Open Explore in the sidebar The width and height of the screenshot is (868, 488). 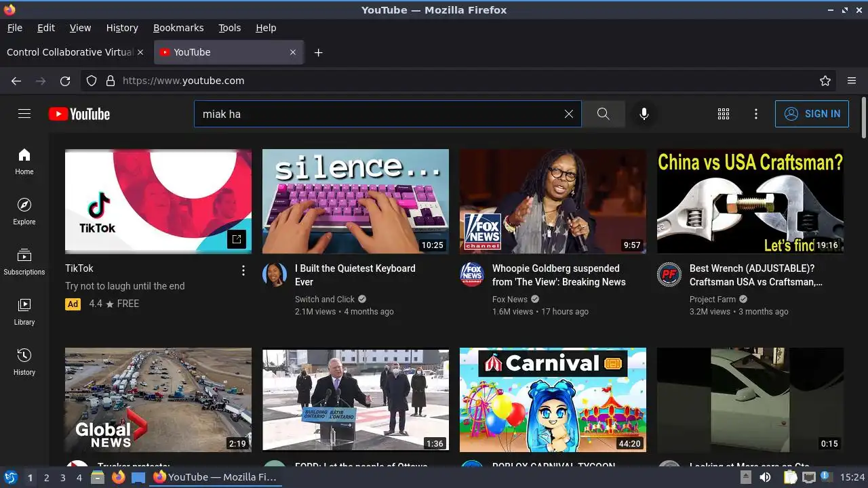tap(24, 211)
